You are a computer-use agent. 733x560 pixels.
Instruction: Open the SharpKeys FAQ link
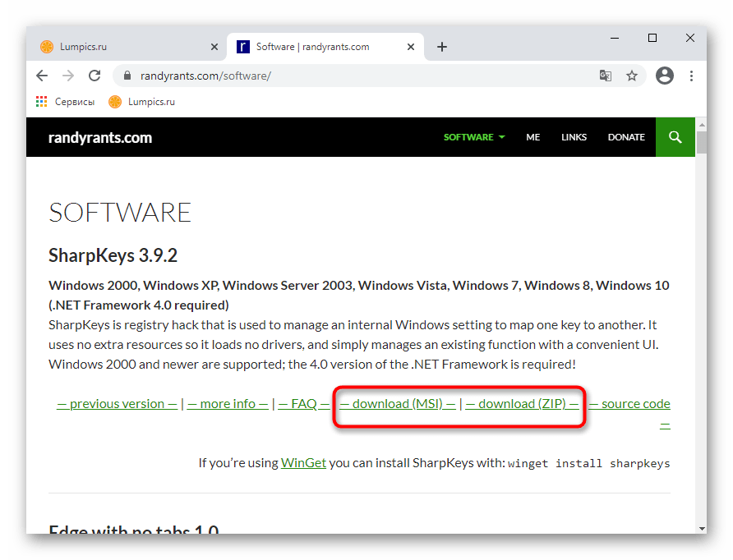(304, 403)
